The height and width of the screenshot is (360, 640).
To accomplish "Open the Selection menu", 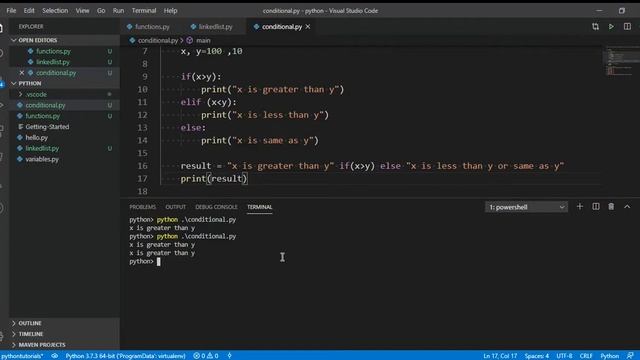I will (x=55, y=11).
